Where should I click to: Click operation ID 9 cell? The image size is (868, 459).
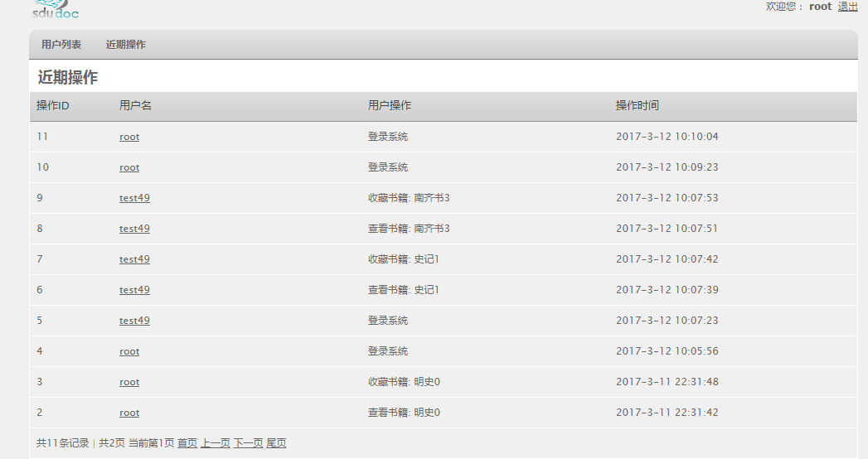[x=40, y=198]
